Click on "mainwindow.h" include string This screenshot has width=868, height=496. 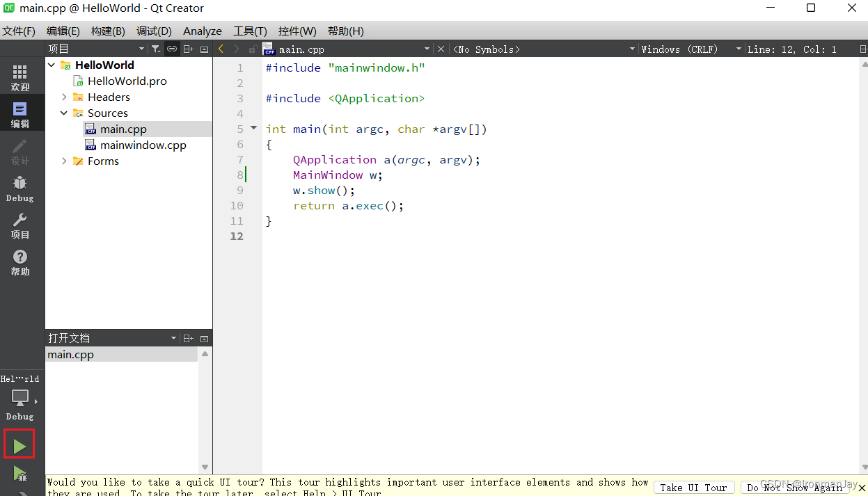377,67
